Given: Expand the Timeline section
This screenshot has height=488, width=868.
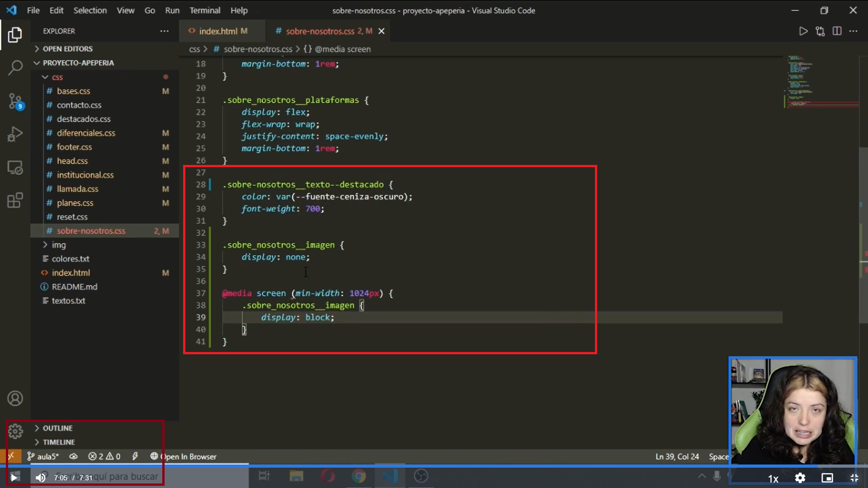Looking at the screenshot, I should (104, 442).
